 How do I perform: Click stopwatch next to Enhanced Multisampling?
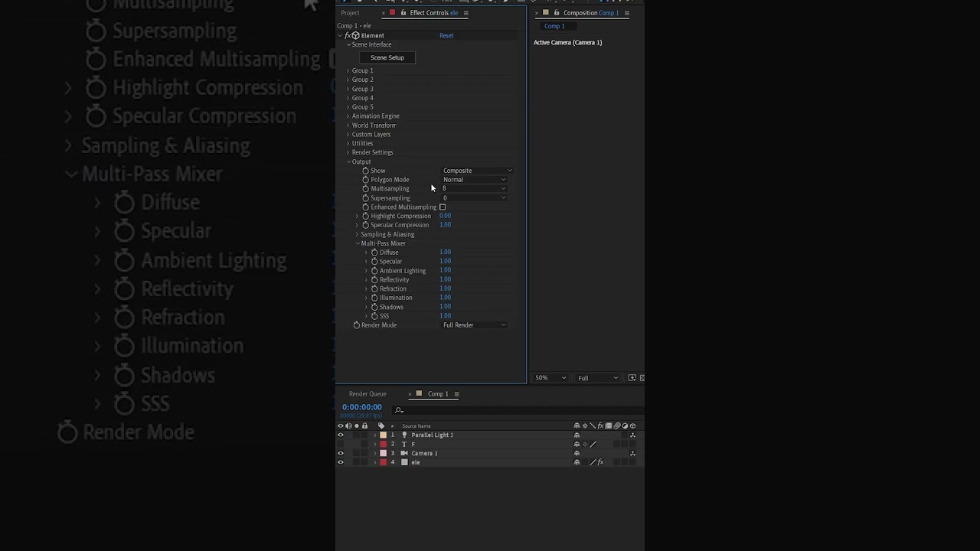[365, 207]
